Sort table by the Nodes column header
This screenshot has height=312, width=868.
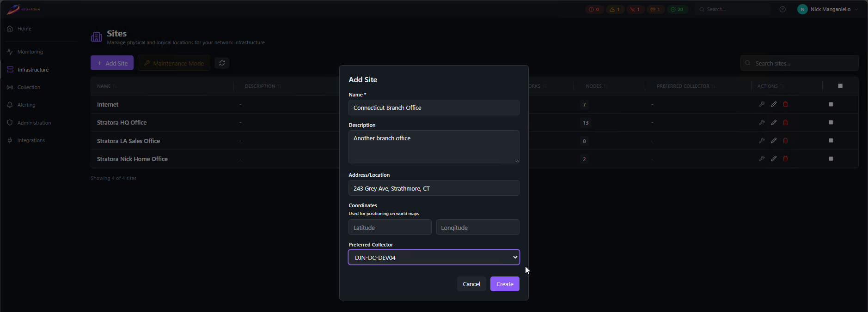point(597,86)
